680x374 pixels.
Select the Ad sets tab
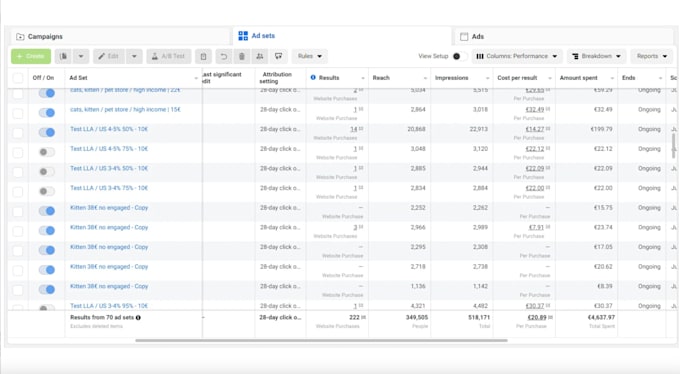[343, 36]
